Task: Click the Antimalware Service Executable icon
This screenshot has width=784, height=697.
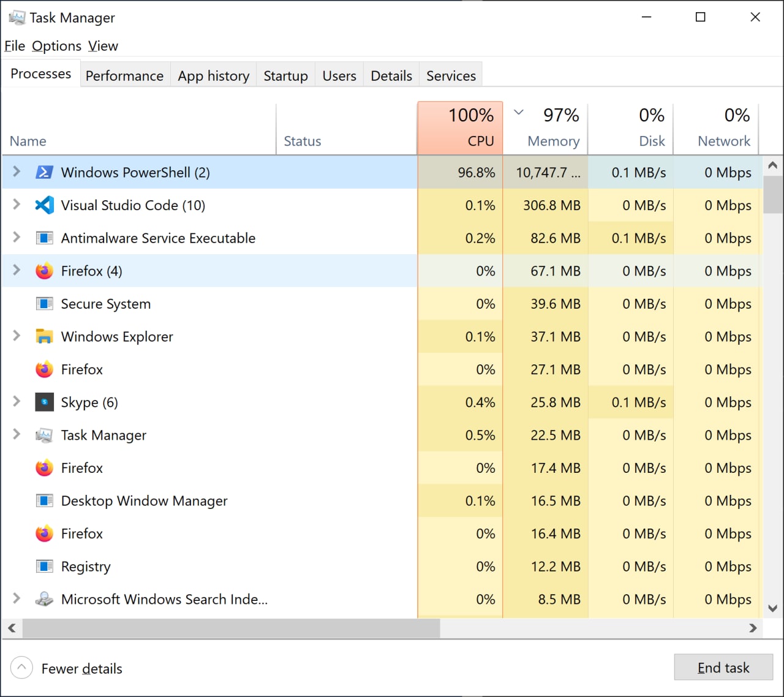Action: pyautogui.click(x=44, y=238)
